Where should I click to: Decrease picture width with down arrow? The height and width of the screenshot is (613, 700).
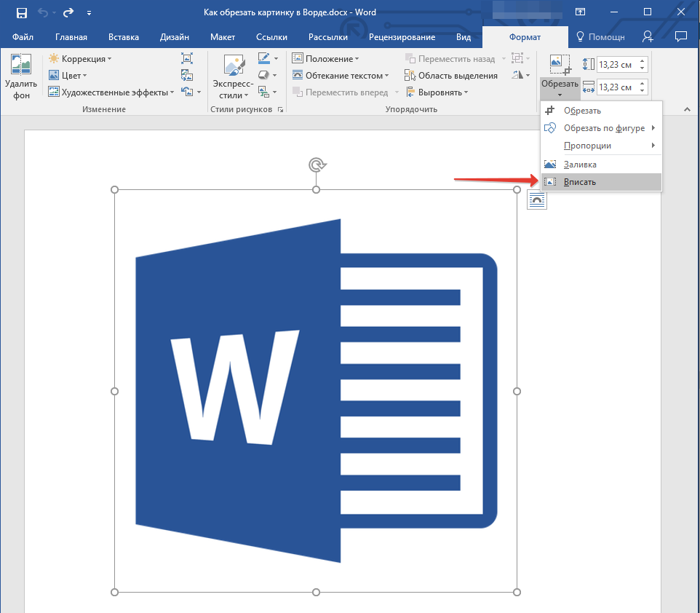(643, 91)
